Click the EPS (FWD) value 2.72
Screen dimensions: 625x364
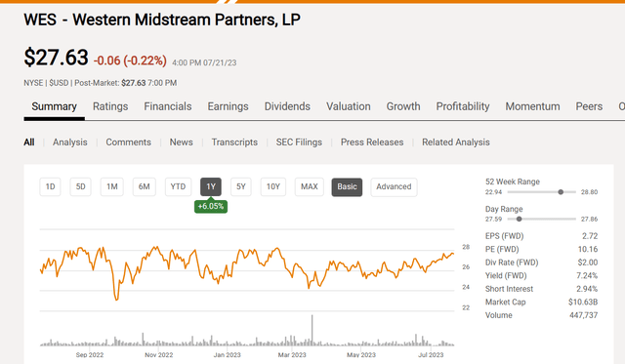590,236
